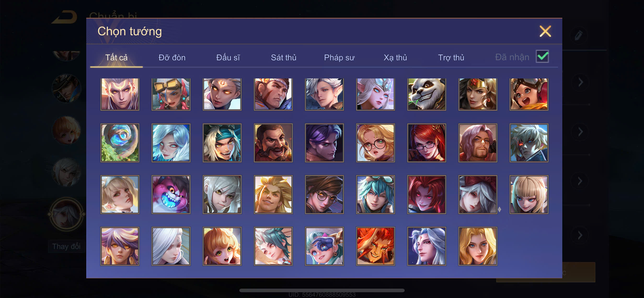
Task: Pick the purple grinning cat monster hero
Action: point(171,194)
